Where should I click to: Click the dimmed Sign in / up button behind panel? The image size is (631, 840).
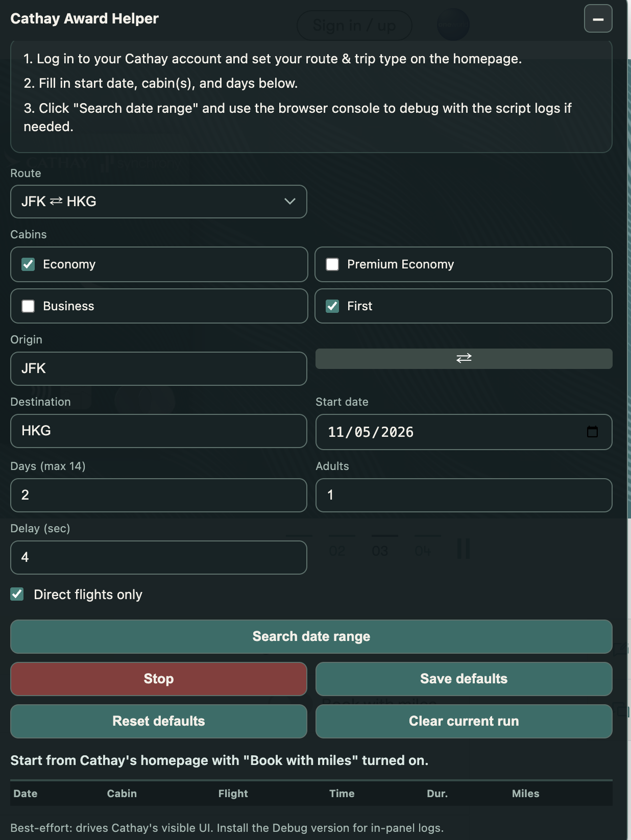coord(354,26)
